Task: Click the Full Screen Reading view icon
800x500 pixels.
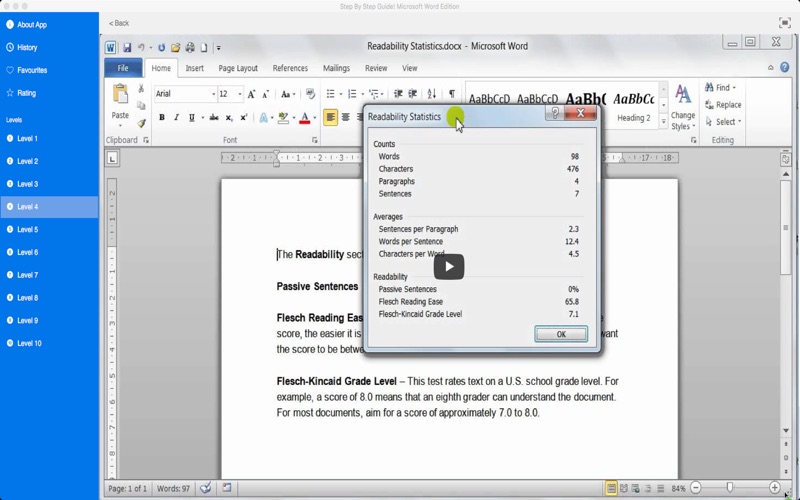Action: [623, 488]
